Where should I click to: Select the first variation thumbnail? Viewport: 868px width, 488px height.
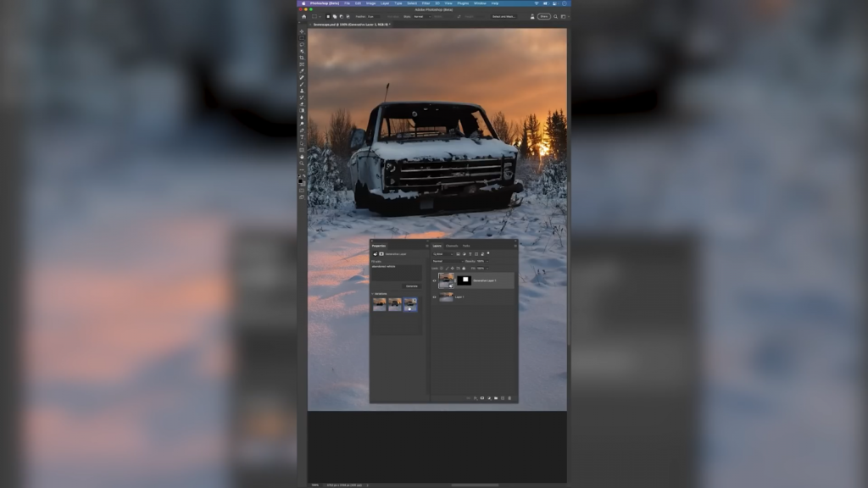click(379, 304)
